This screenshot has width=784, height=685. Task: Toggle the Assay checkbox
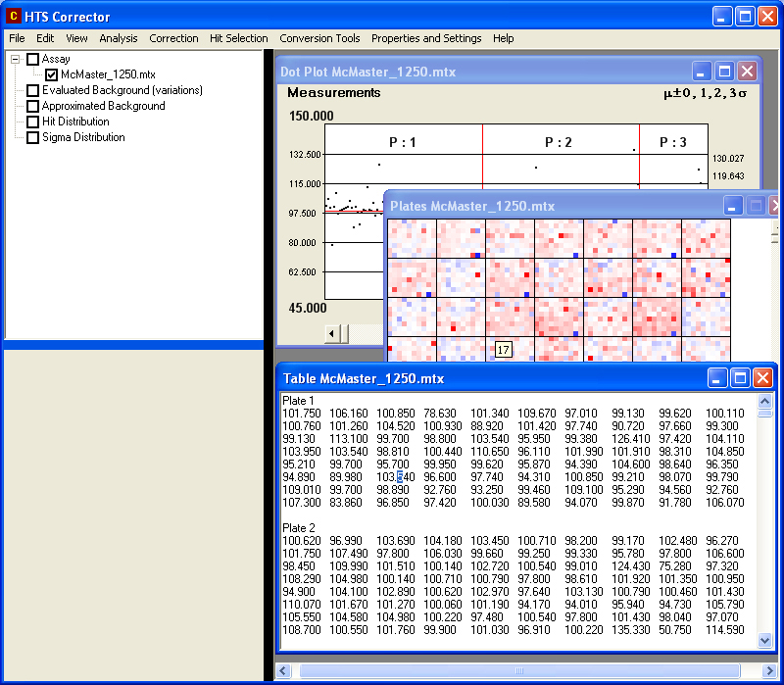click(33, 59)
